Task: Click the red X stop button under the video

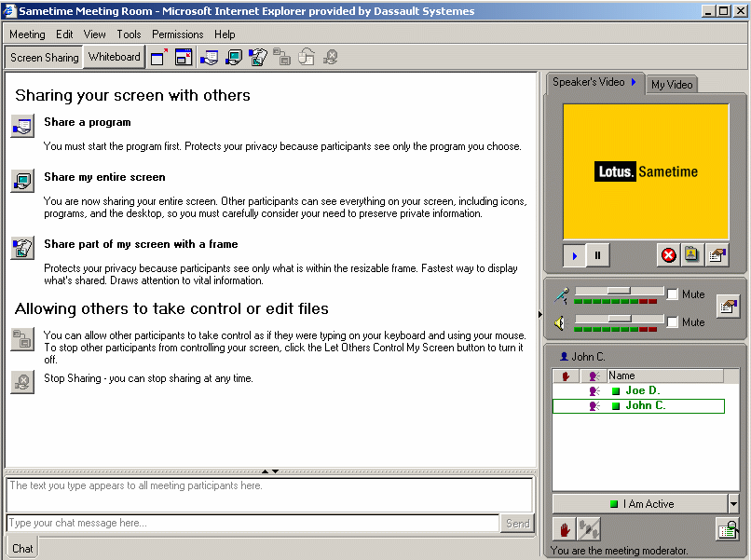Action: [669, 255]
